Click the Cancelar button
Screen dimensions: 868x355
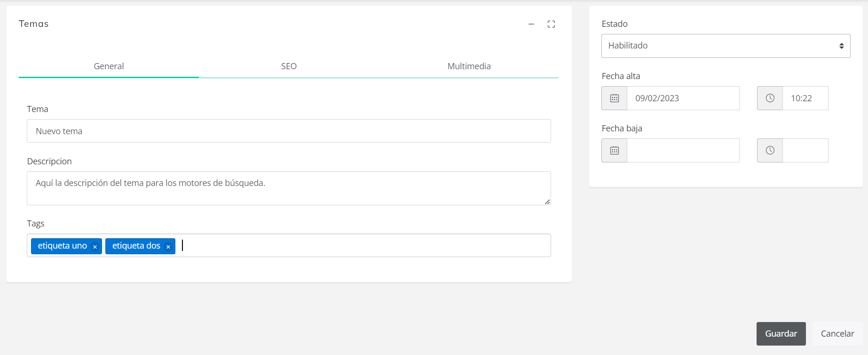pyautogui.click(x=837, y=334)
